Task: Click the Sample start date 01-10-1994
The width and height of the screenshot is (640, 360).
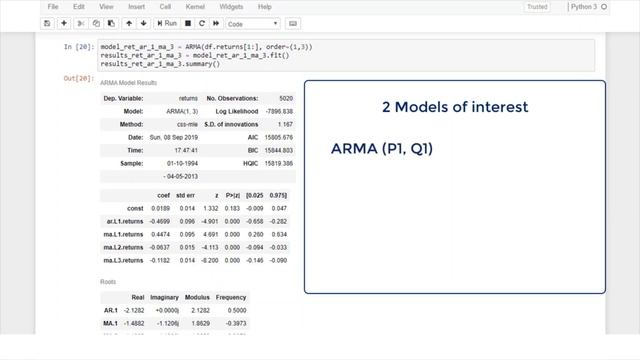Action: (x=182, y=164)
